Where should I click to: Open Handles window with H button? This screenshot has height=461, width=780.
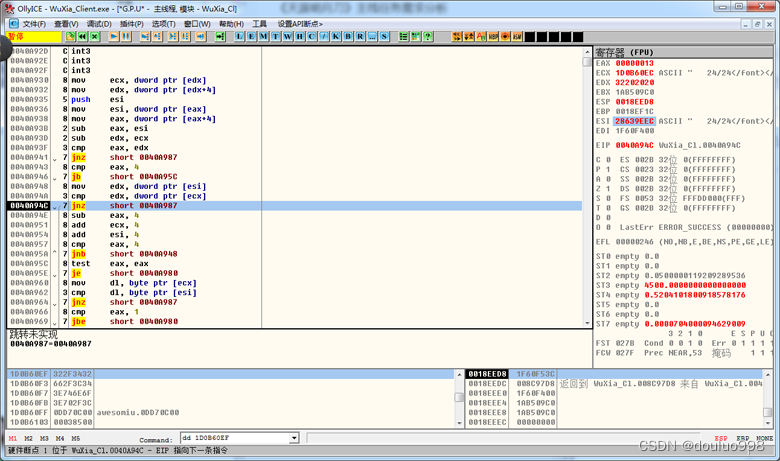click(300, 36)
